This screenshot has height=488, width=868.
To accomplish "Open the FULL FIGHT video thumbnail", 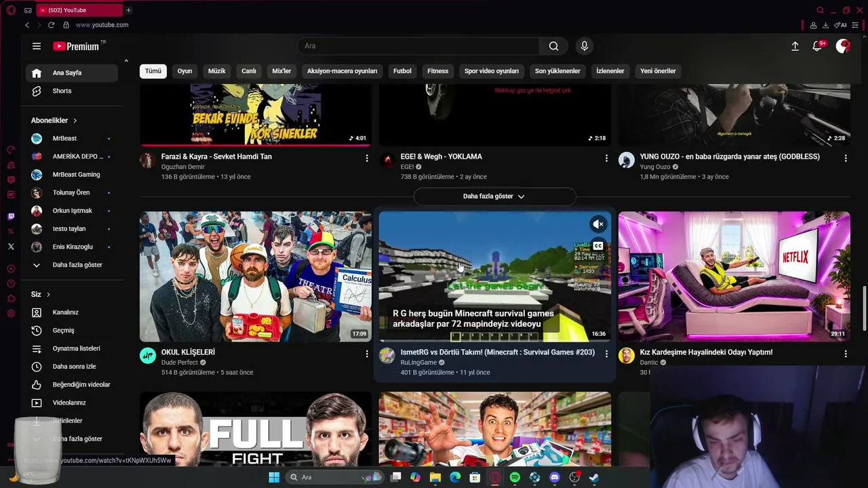I will click(256, 429).
